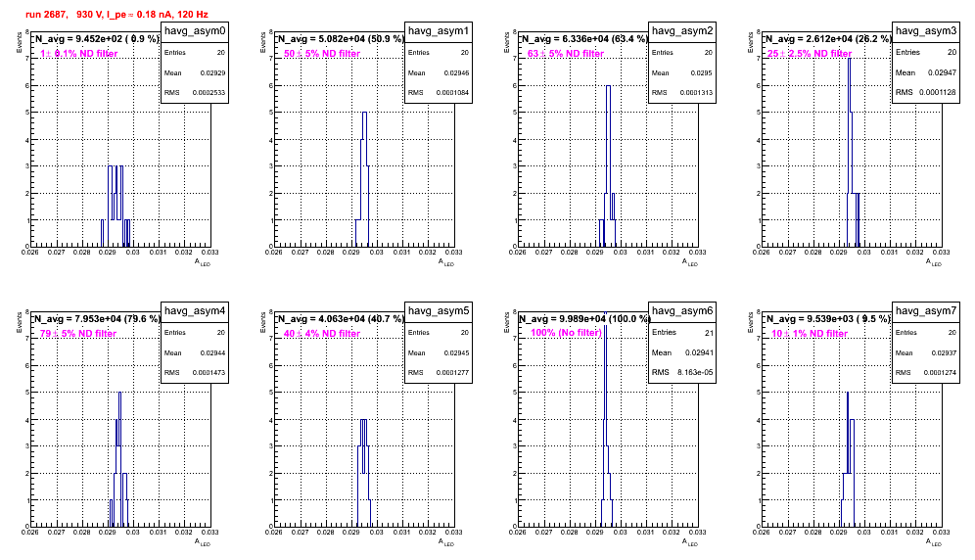Select the havg_asym1 stats box title
This screenshot has width=975, height=560.
click(439, 31)
